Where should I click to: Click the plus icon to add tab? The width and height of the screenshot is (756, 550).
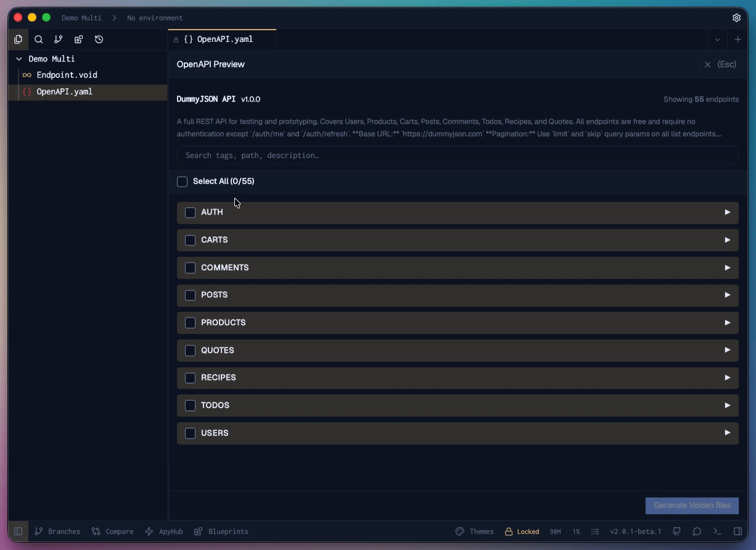tap(738, 39)
